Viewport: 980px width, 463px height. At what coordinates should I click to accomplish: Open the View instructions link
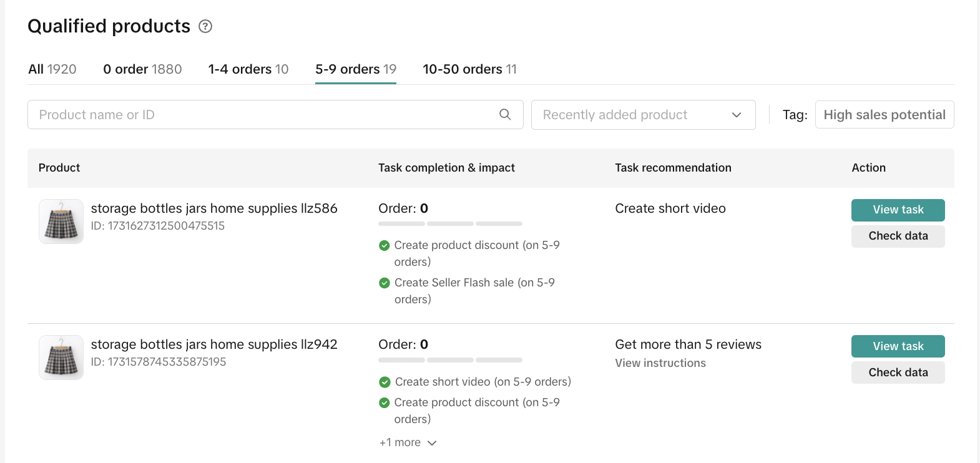coord(660,363)
